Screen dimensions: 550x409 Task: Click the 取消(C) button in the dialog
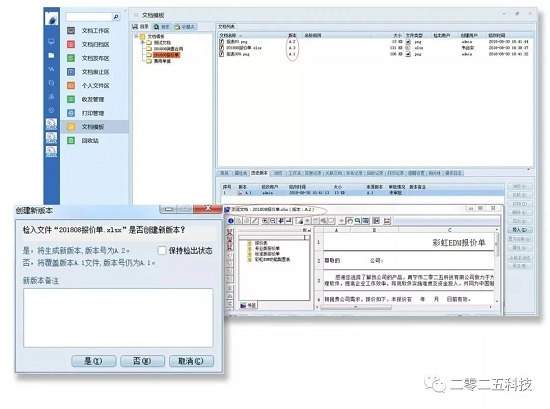point(191,361)
